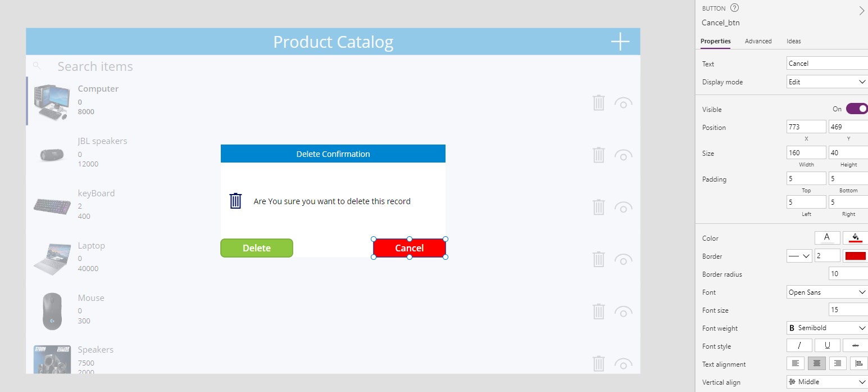Click the magnifier icon in the Search items bar
Screen dimensions: 868x392
click(37, 66)
